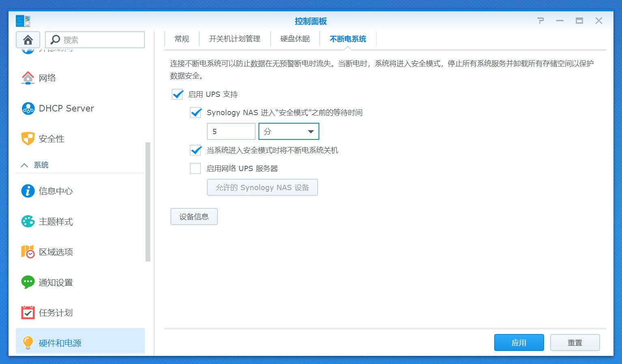Open 安全性 settings via shield icon
622x364 pixels.
[27, 139]
